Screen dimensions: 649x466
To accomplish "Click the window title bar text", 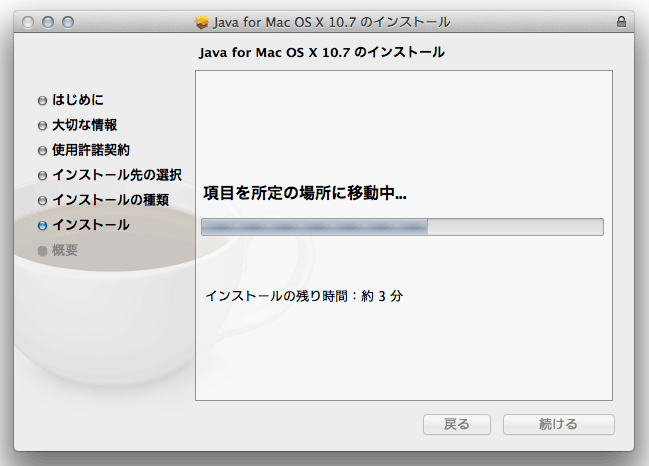I will pos(332,22).
